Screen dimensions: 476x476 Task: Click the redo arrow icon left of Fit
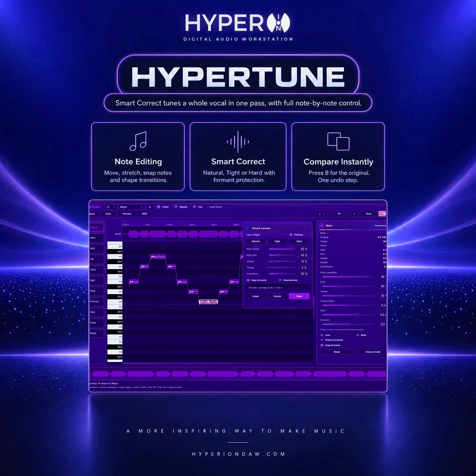328,214
